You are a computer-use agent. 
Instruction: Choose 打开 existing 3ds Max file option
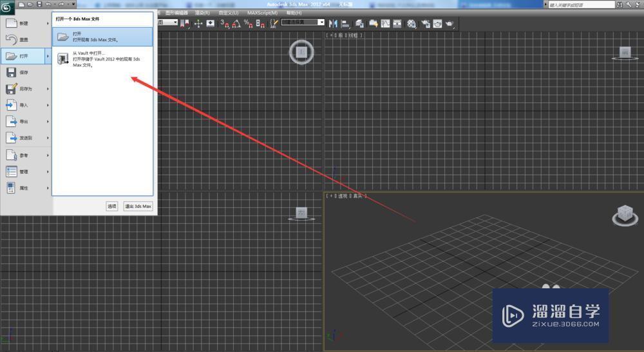pos(102,37)
